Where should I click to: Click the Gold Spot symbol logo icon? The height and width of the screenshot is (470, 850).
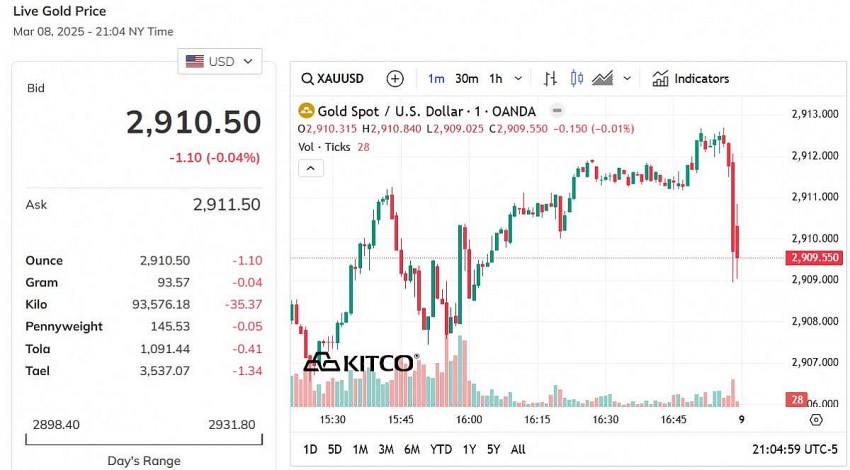pos(307,111)
